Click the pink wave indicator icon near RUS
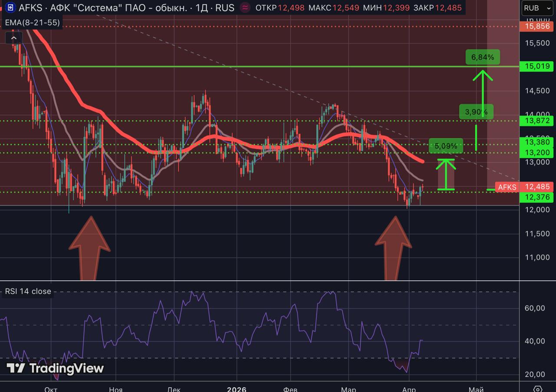Image resolution: width=556 pixels, height=392 pixels. tap(245, 8)
